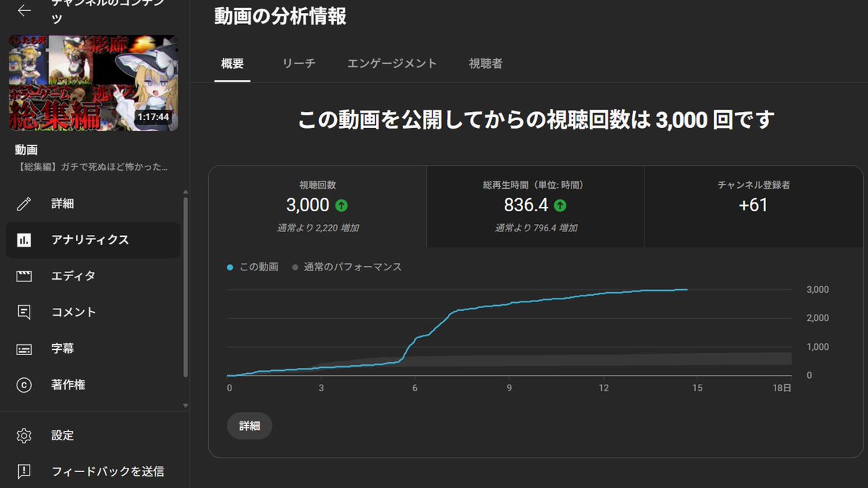Click the green up arrow beside 3,000
The image size is (868, 488).
[341, 206]
